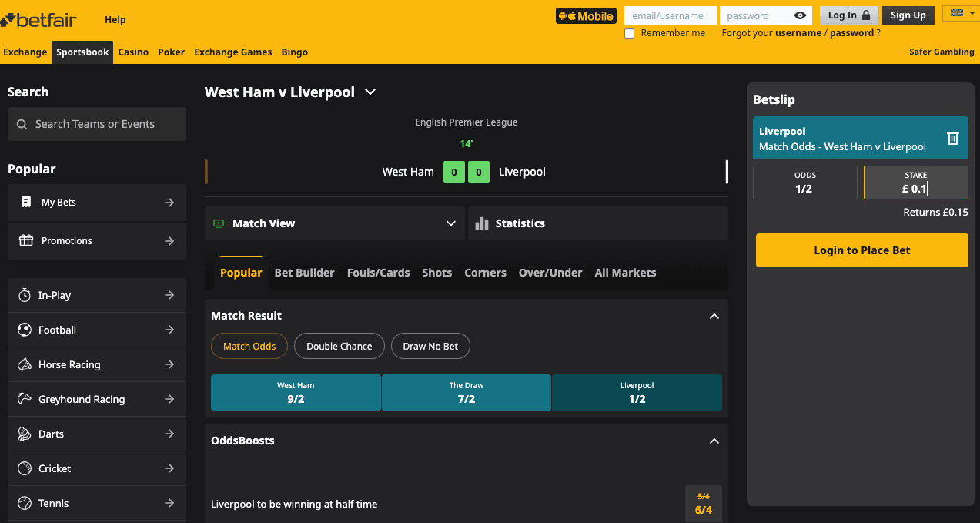Screen dimensions: 980x523
Task: Select the Popular markets tab
Action: (x=241, y=273)
